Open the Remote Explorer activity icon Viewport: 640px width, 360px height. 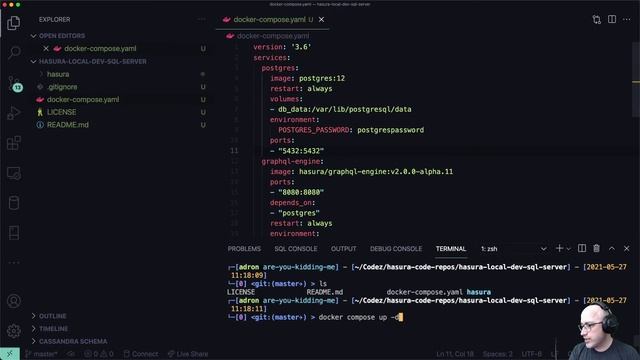pos(13,173)
